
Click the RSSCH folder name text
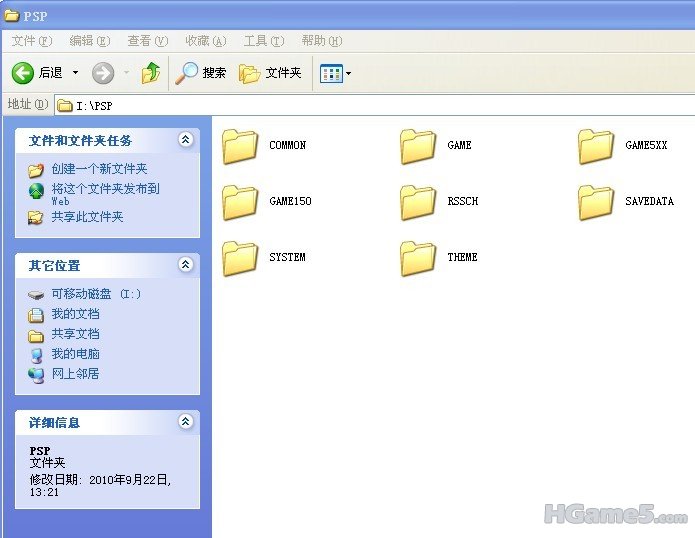(x=463, y=201)
